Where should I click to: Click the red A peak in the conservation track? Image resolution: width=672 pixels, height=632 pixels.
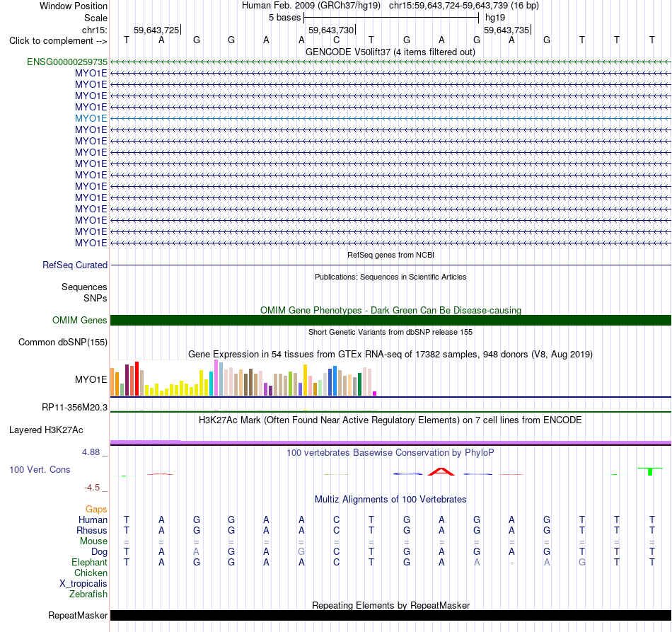tap(441, 471)
